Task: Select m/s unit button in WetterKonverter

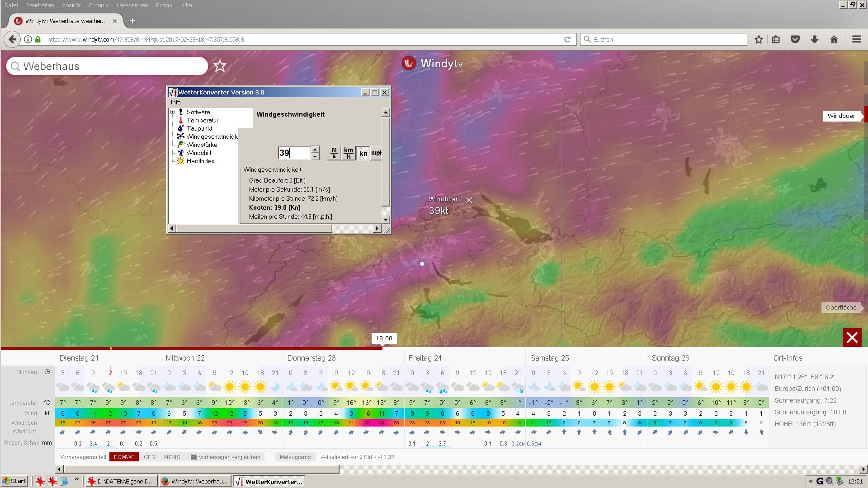Action: tap(334, 153)
